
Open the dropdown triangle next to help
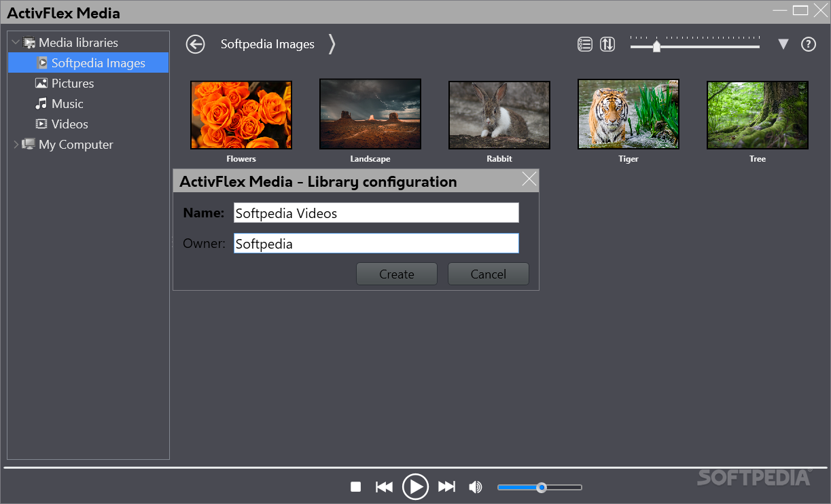(783, 44)
